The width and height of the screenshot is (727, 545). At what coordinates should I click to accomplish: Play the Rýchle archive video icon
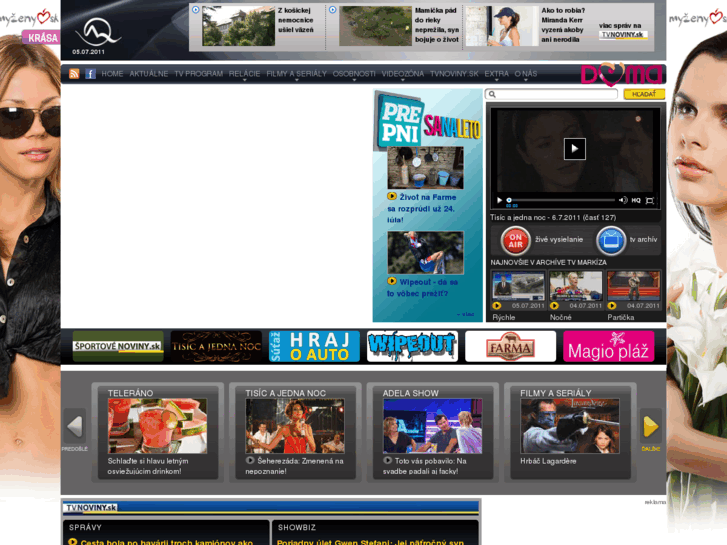[x=497, y=306]
